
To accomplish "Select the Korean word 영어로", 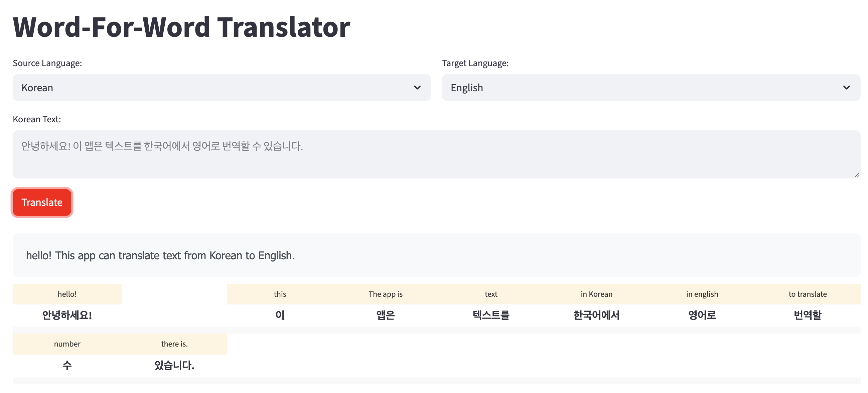I will [702, 315].
